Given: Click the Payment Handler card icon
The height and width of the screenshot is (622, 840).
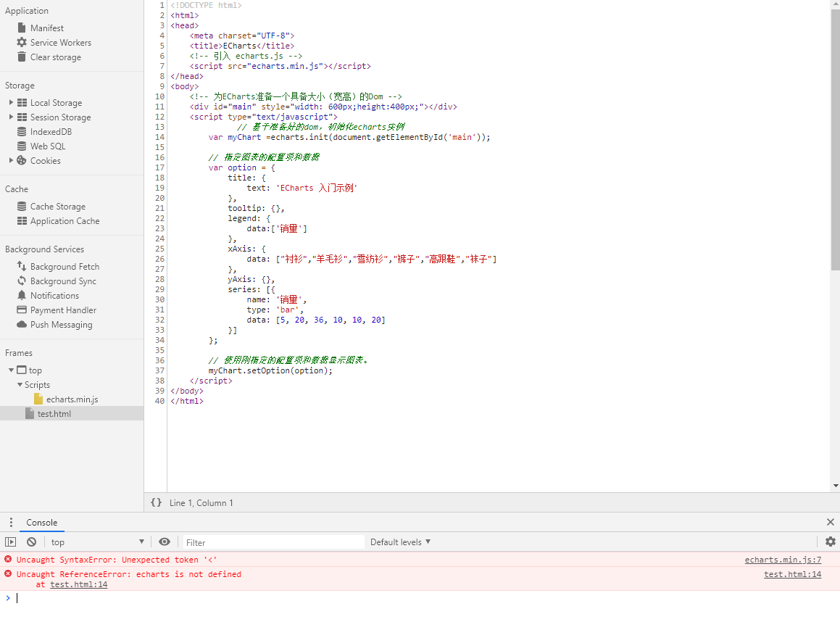Looking at the screenshot, I should [x=22, y=310].
